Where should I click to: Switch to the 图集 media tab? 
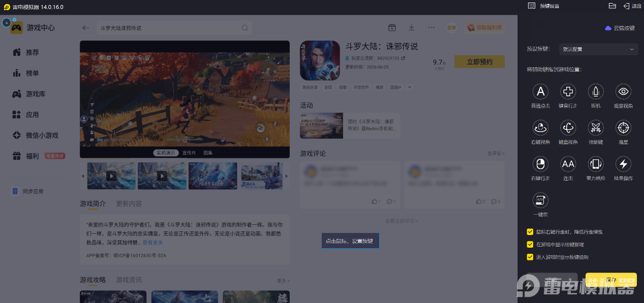208,153
